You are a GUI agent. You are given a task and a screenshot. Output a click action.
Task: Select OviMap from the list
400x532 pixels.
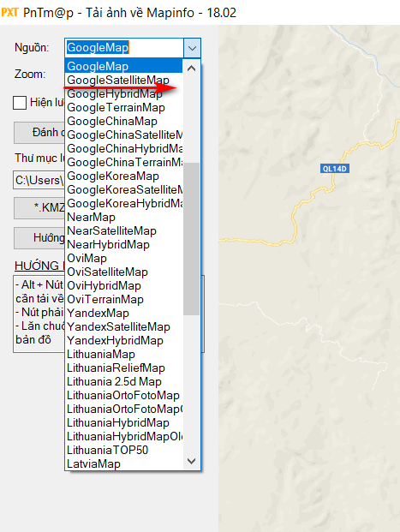pos(124,258)
